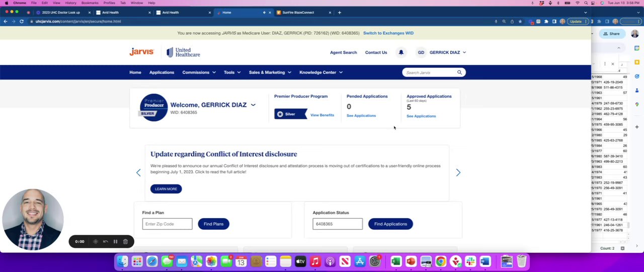Go back in browser history
The height and width of the screenshot is (272, 644).
pos(6,21)
